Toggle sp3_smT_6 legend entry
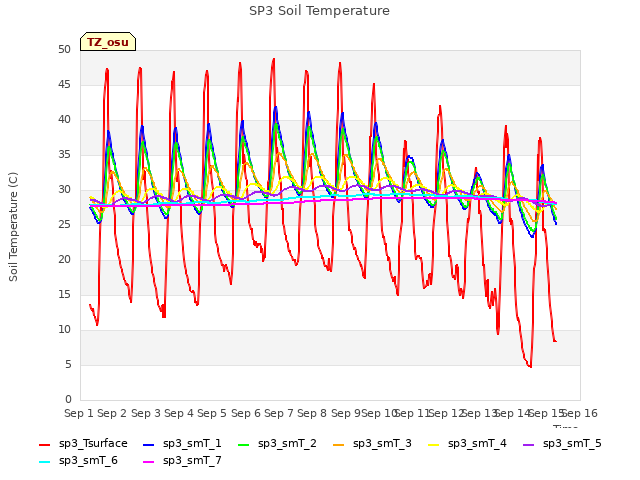640x480 pixels. 78,460
